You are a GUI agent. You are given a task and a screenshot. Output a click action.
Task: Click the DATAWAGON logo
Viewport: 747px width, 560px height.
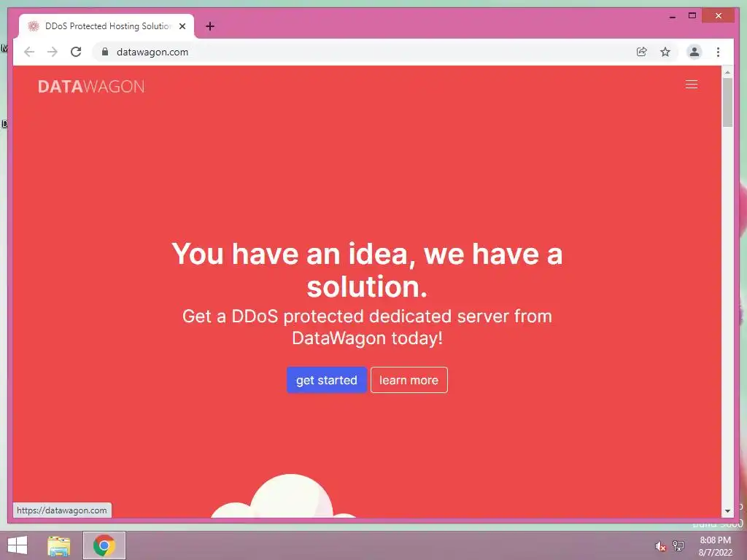click(91, 86)
